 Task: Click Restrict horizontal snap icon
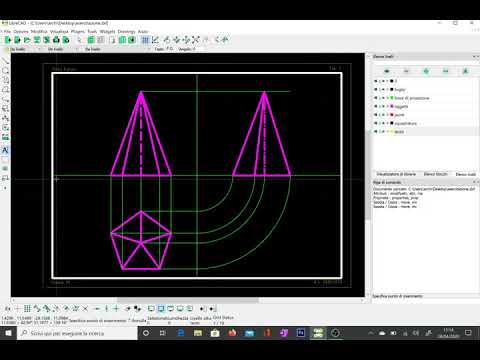97,309
